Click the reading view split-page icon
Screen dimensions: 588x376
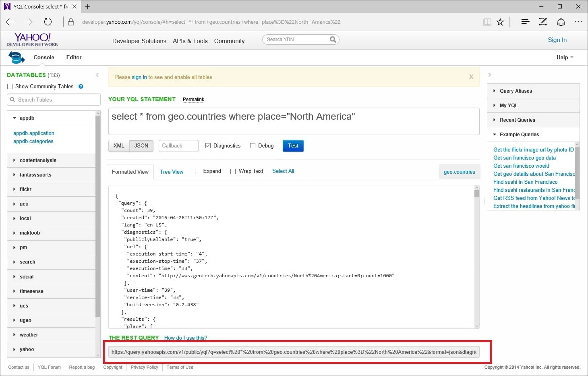pos(487,22)
